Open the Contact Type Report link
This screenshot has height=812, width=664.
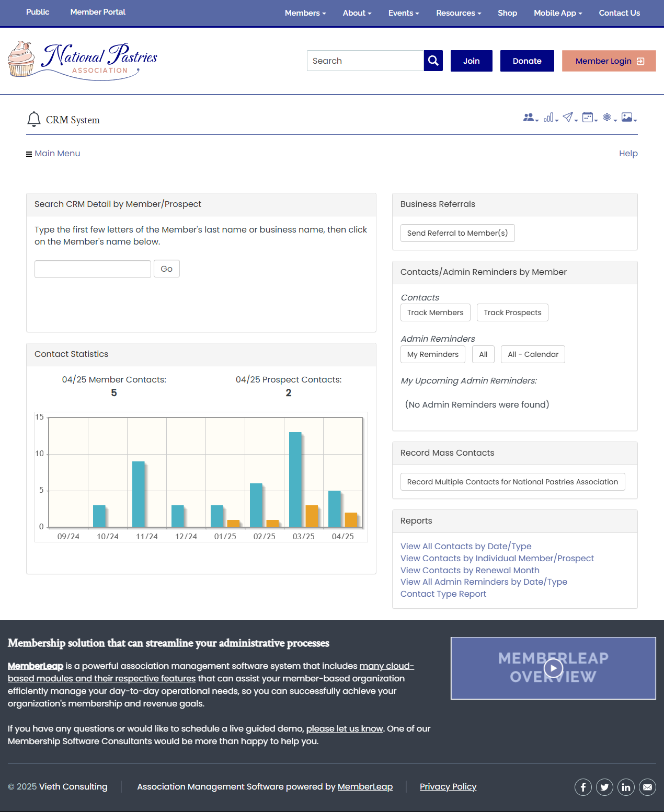coord(443,594)
